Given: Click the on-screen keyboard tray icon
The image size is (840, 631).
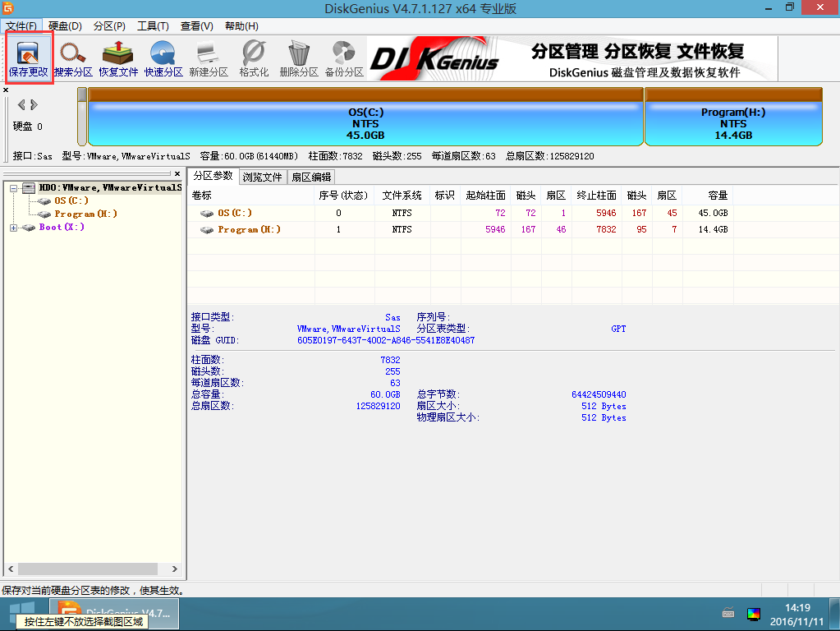Looking at the screenshot, I should (x=728, y=613).
